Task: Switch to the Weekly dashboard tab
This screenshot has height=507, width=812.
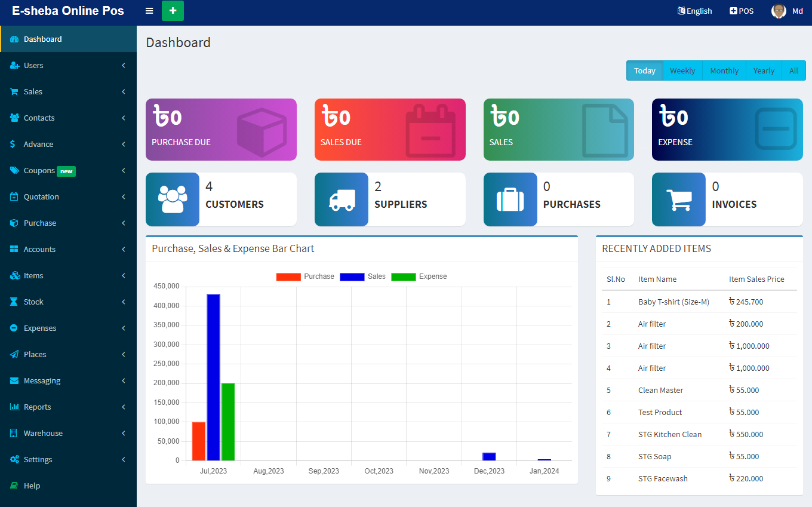Action: 682,70
